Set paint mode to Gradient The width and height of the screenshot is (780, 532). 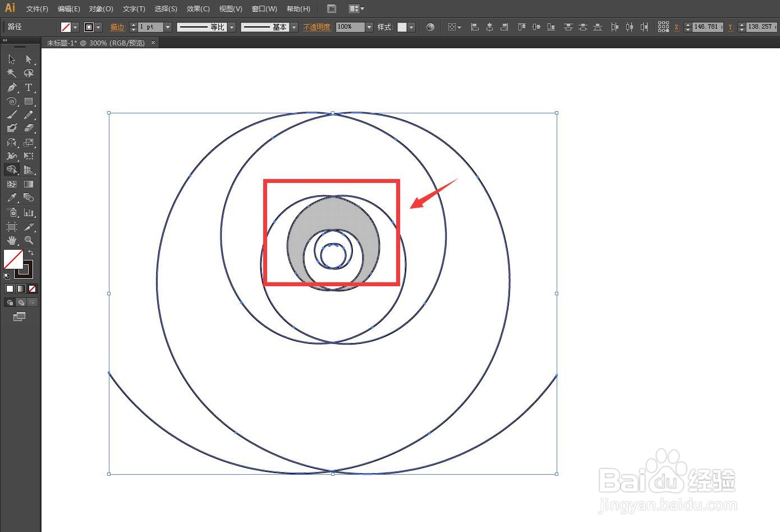click(21, 288)
